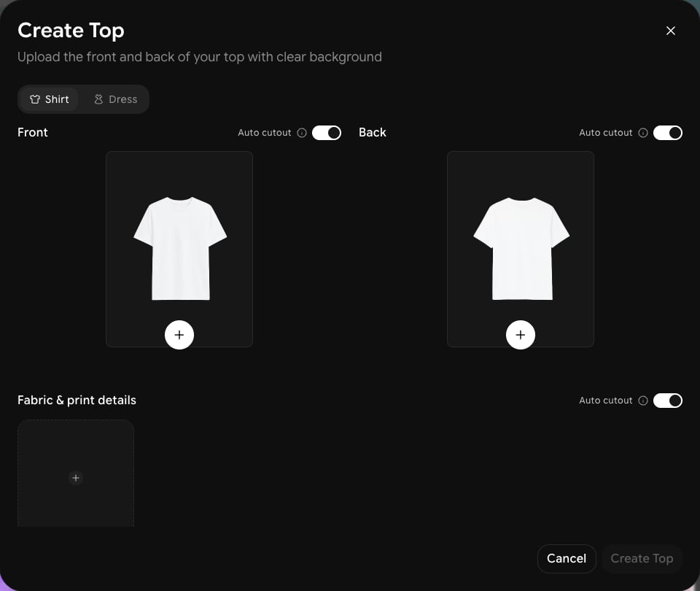700x591 pixels.
Task: Select the Shirt tab
Action: pyautogui.click(x=50, y=99)
